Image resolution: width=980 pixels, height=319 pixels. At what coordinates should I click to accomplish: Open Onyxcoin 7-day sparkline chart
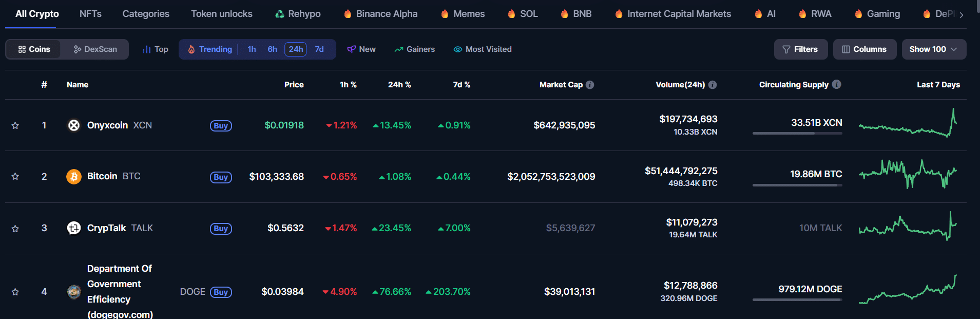[908, 123]
